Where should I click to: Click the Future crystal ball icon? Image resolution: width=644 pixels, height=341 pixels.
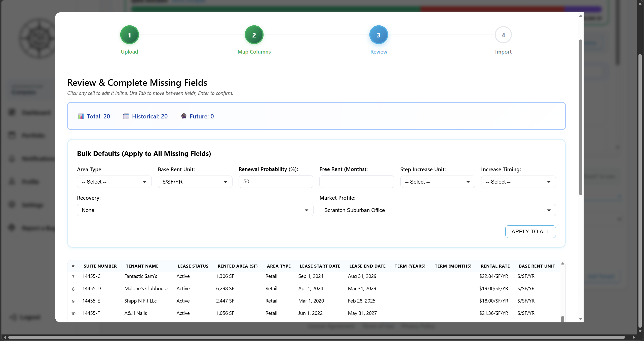coord(184,116)
